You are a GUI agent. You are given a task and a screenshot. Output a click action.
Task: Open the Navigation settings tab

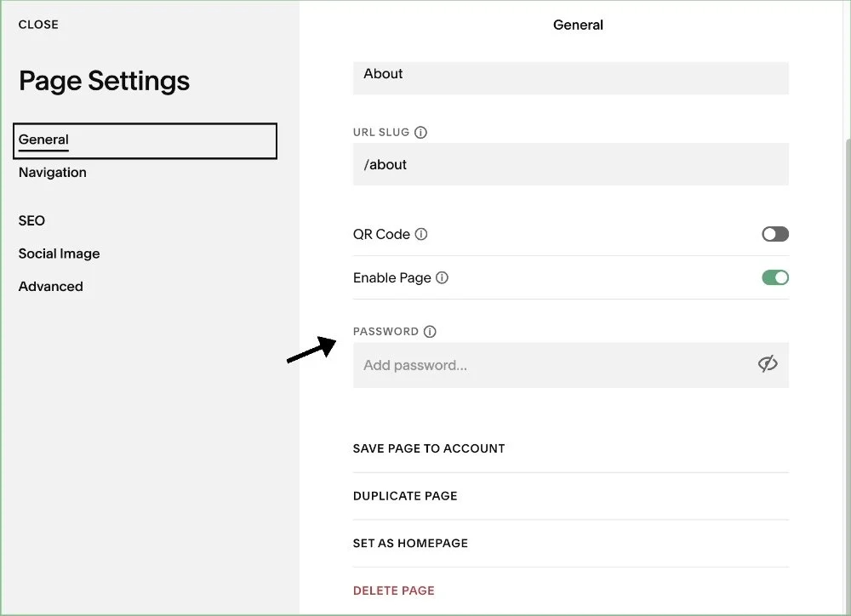[53, 173]
